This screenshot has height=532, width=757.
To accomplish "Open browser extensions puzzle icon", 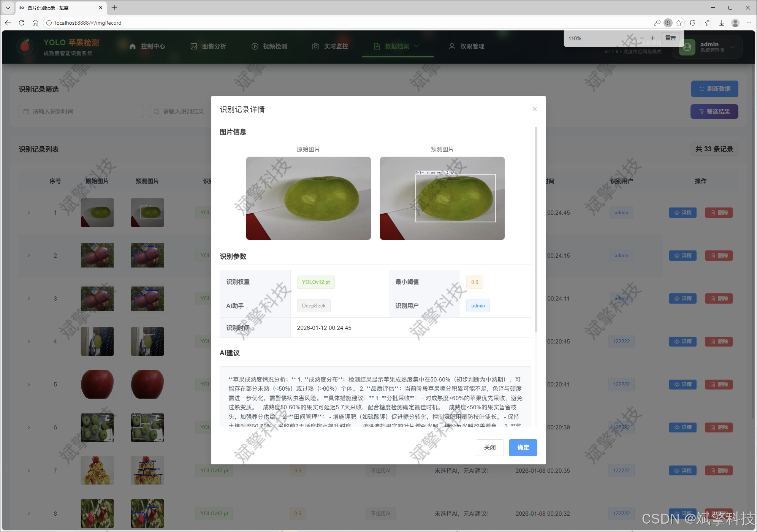I will coord(692,23).
